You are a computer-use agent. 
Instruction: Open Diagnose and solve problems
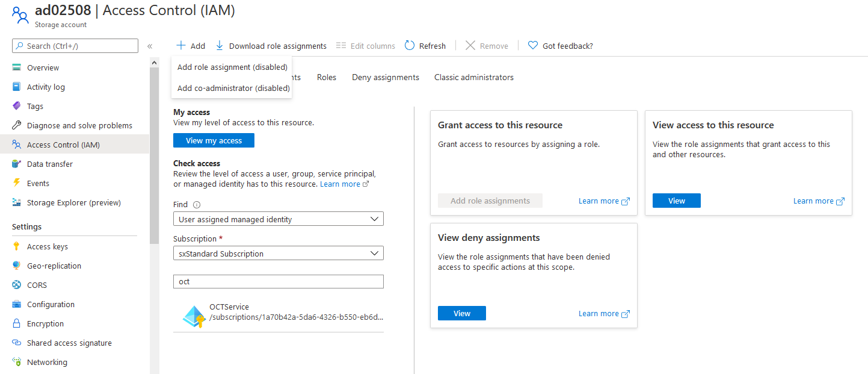[79, 125]
